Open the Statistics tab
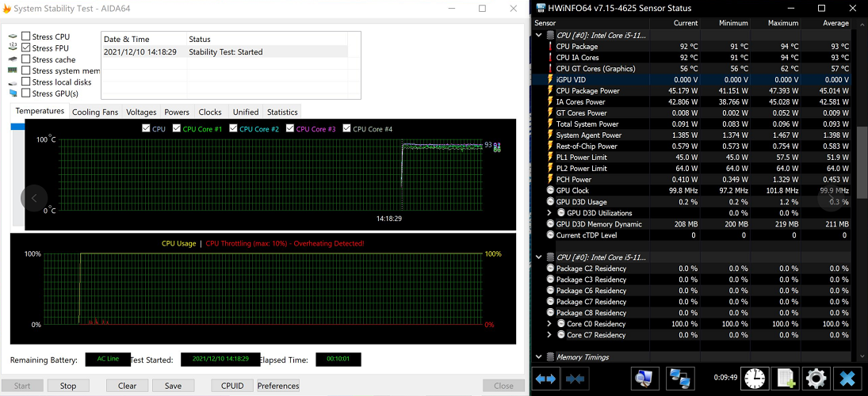 click(282, 112)
